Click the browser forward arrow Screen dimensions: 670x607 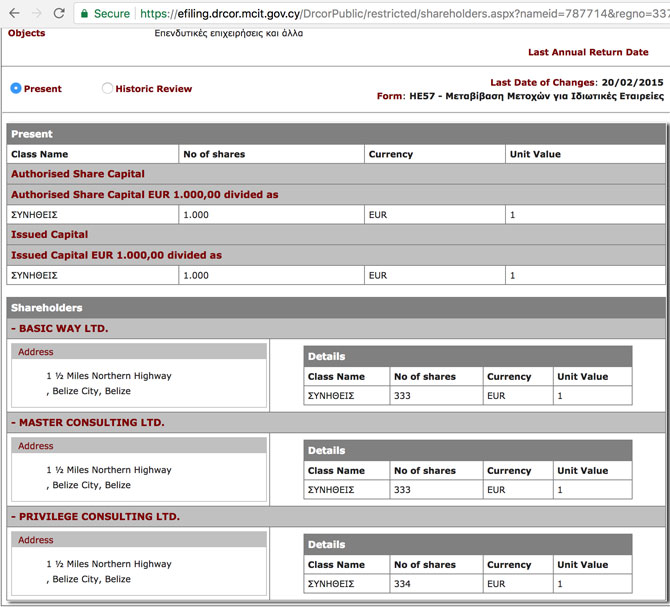coord(37,13)
